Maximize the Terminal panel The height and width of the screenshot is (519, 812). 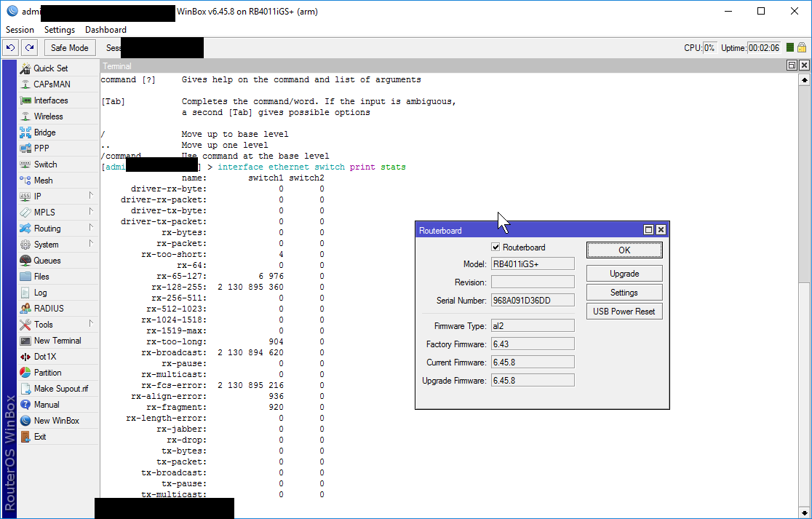792,66
